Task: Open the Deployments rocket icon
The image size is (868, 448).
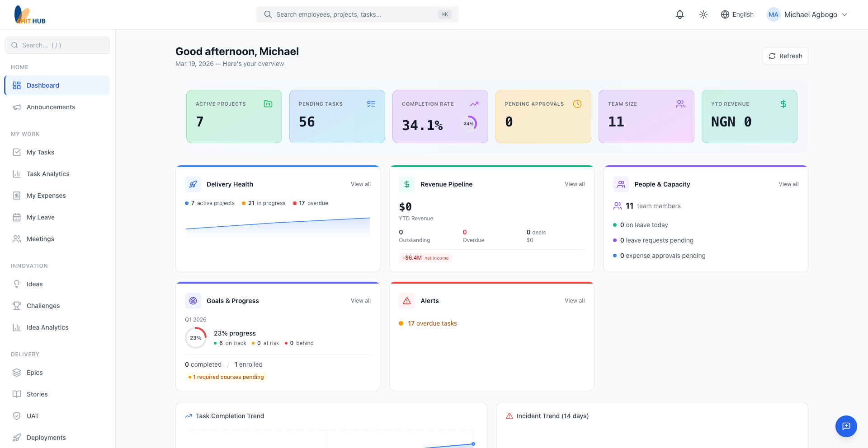Action: tap(17, 437)
